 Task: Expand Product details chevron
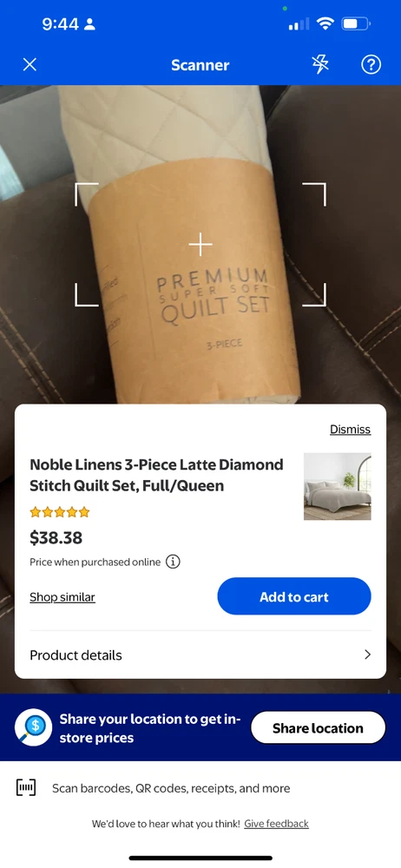tap(367, 654)
